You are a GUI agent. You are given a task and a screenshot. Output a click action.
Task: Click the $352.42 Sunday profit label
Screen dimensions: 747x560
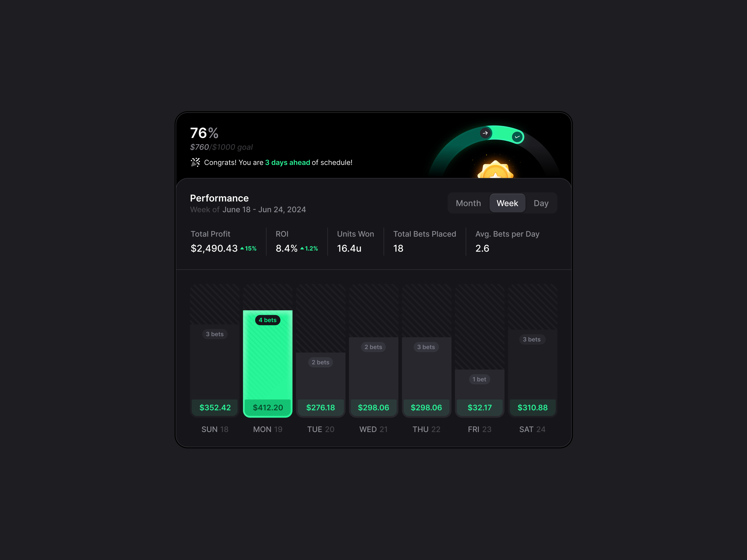pyautogui.click(x=215, y=407)
